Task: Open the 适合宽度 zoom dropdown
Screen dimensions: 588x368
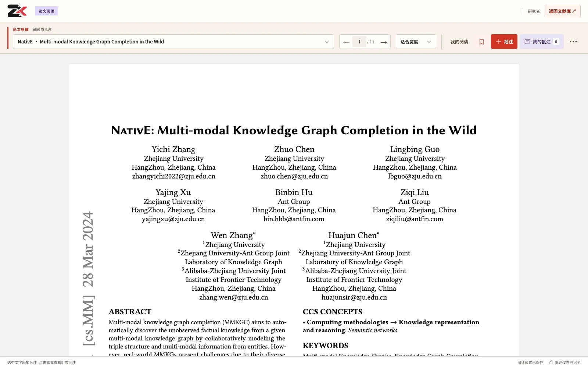Action: click(x=416, y=42)
